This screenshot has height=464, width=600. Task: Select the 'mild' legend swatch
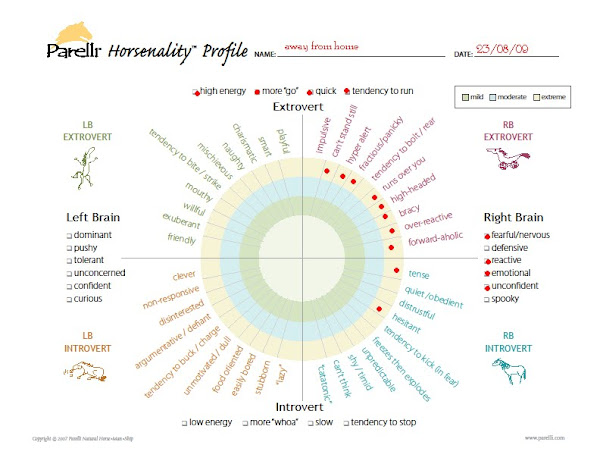[465, 97]
